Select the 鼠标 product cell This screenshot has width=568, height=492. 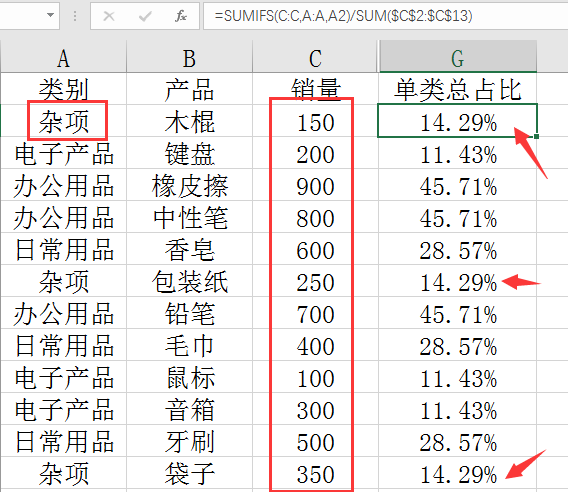click(x=189, y=377)
